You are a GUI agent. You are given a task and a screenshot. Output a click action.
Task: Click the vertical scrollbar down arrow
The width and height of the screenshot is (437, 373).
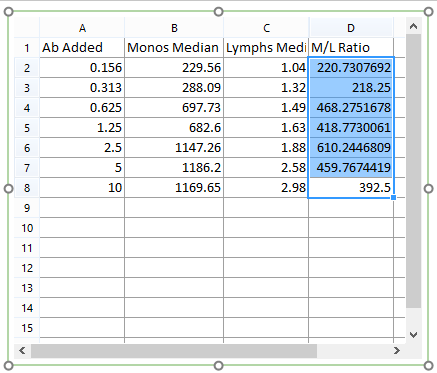coord(413,334)
